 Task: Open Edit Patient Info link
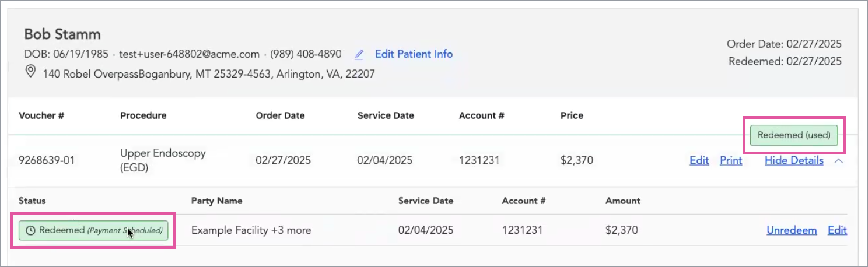coord(414,54)
